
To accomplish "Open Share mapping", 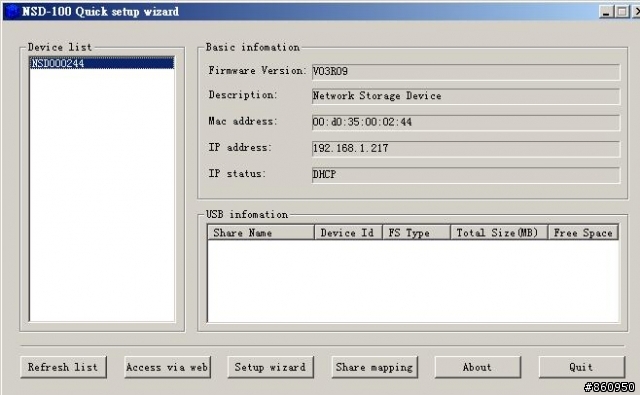I will click(x=375, y=367).
